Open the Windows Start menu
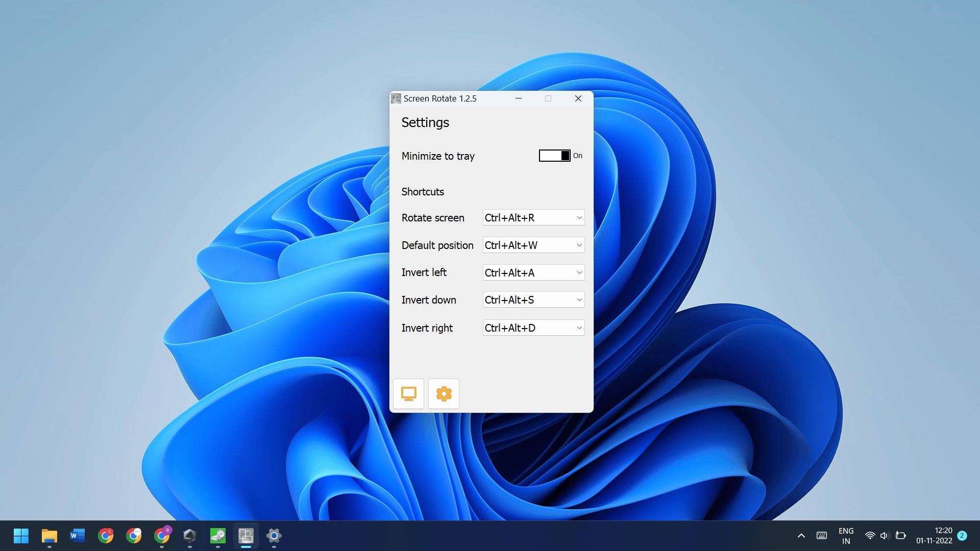Image resolution: width=980 pixels, height=551 pixels. (x=21, y=536)
